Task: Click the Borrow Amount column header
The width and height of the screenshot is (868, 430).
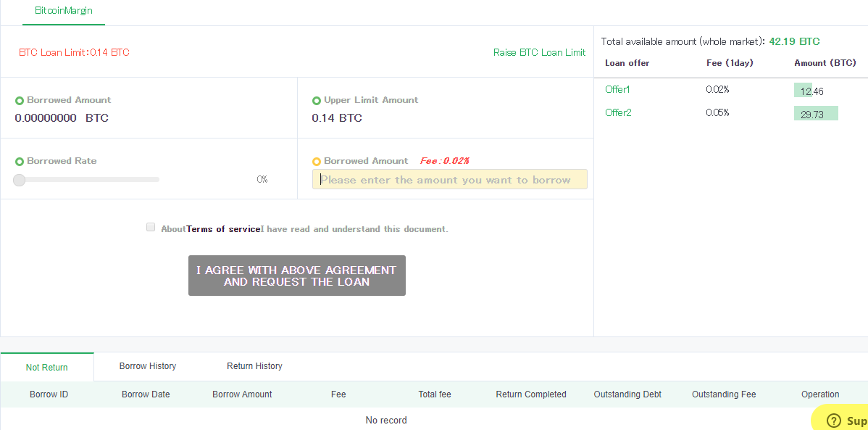Action: click(x=242, y=394)
